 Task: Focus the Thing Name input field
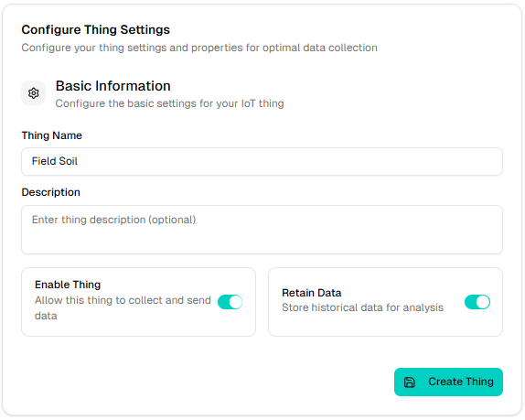click(x=262, y=161)
